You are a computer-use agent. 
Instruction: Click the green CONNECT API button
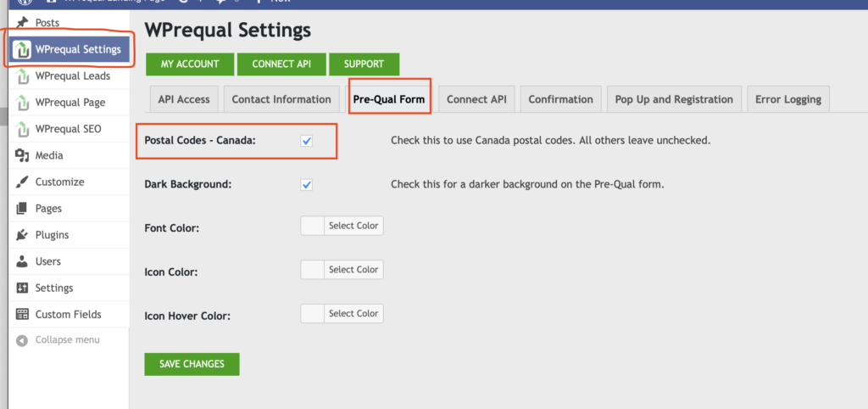pyautogui.click(x=281, y=64)
